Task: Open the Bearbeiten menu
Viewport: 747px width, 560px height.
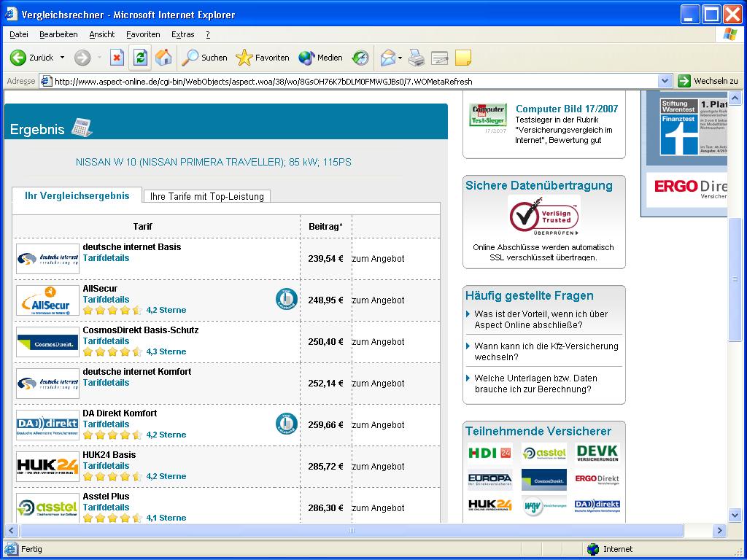Action: pyautogui.click(x=58, y=34)
